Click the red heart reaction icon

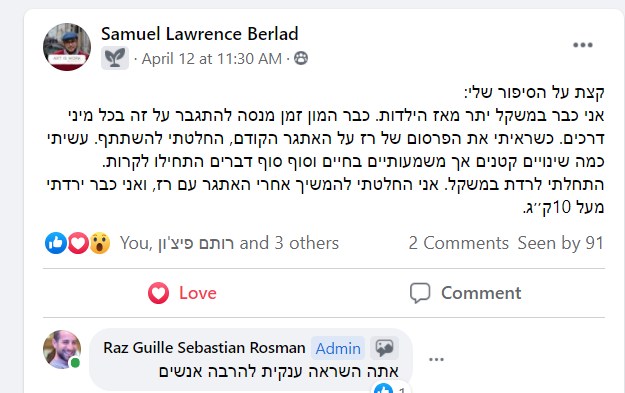pos(78,243)
